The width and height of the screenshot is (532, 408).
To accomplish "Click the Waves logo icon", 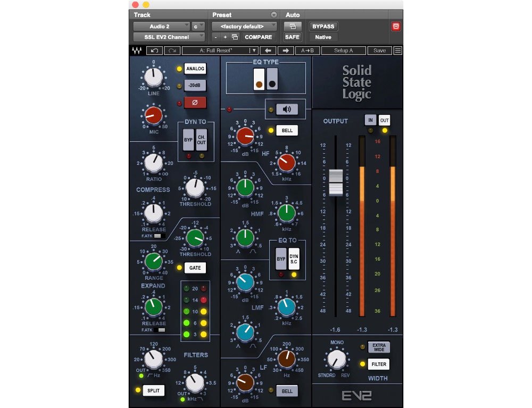I will pos(137,51).
